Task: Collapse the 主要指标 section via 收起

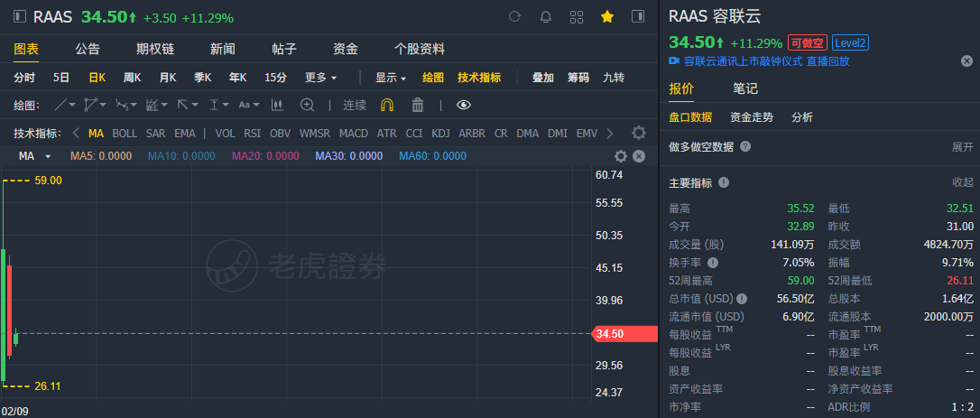Action: pyautogui.click(x=963, y=182)
